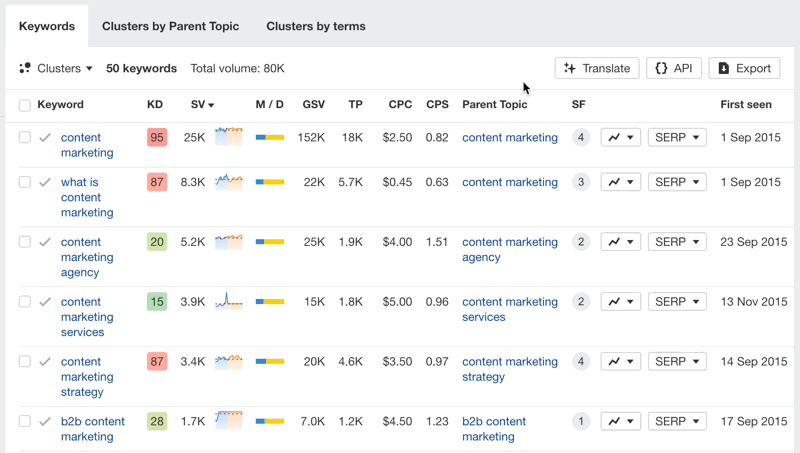The image size is (800, 453).
Task: Click the checkmark icon beside b2b content marketing
Action: tap(44, 422)
